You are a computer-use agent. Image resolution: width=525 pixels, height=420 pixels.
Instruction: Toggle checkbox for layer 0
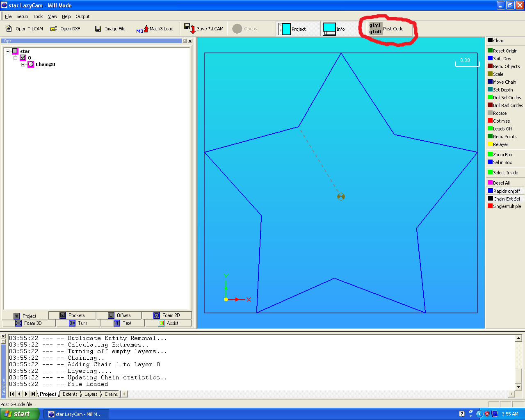[23, 58]
